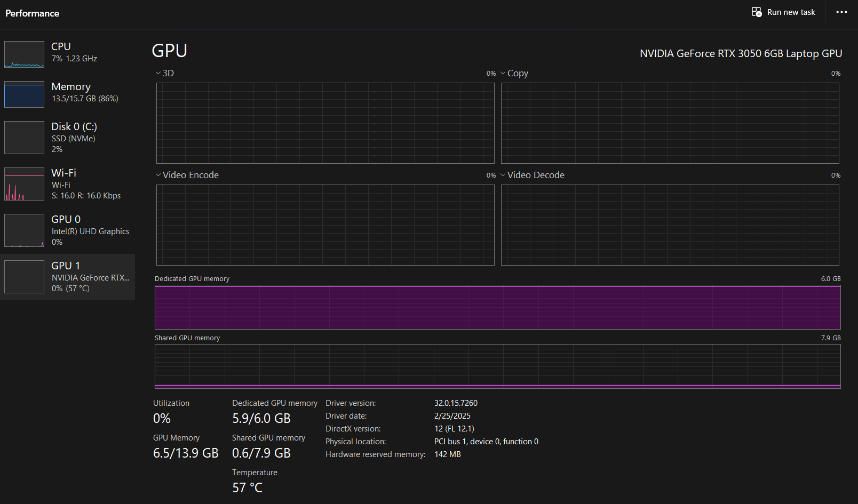The width and height of the screenshot is (858, 504).
Task: Select the CPU mini graph thumbnail
Action: 24,54
